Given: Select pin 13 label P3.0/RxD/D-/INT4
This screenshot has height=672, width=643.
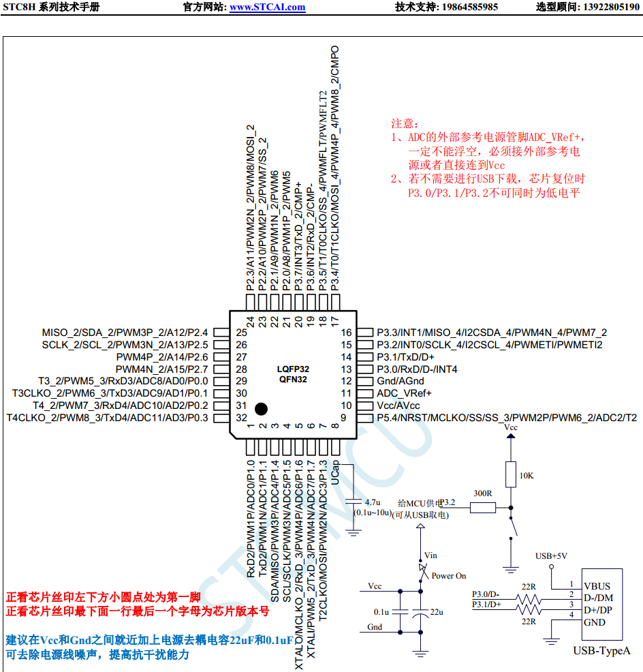Looking at the screenshot, I should (x=417, y=369).
